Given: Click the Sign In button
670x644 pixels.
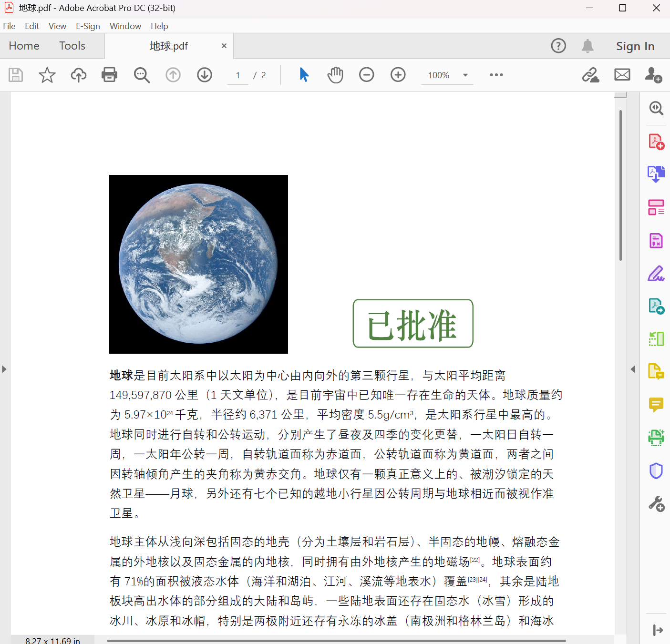Looking at the screenshot, I should 635,46.
